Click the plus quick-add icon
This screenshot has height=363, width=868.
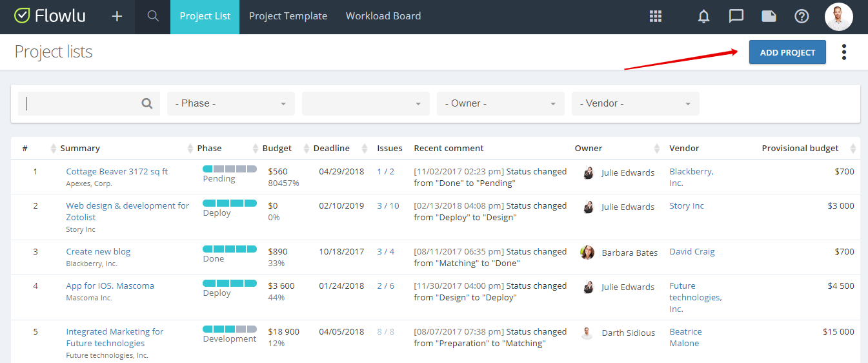click(117, 16)
